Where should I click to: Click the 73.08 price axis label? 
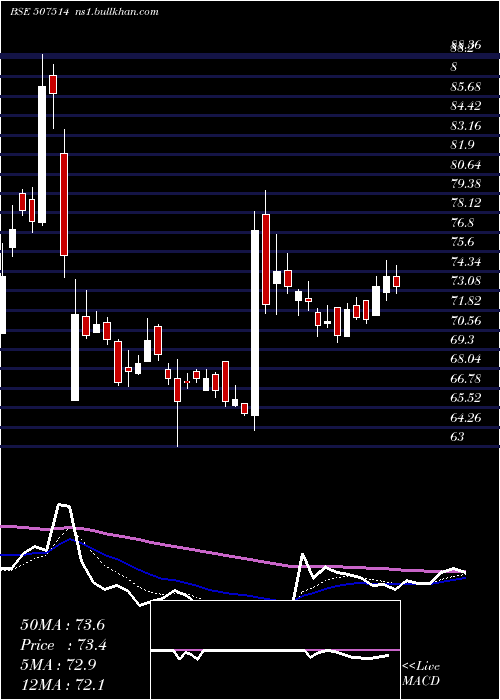465,281
